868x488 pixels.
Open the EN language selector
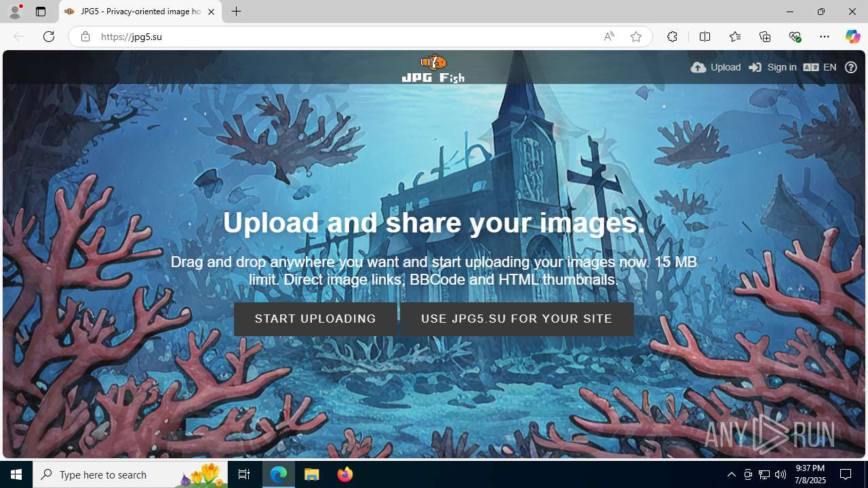[x=820, y=67]
